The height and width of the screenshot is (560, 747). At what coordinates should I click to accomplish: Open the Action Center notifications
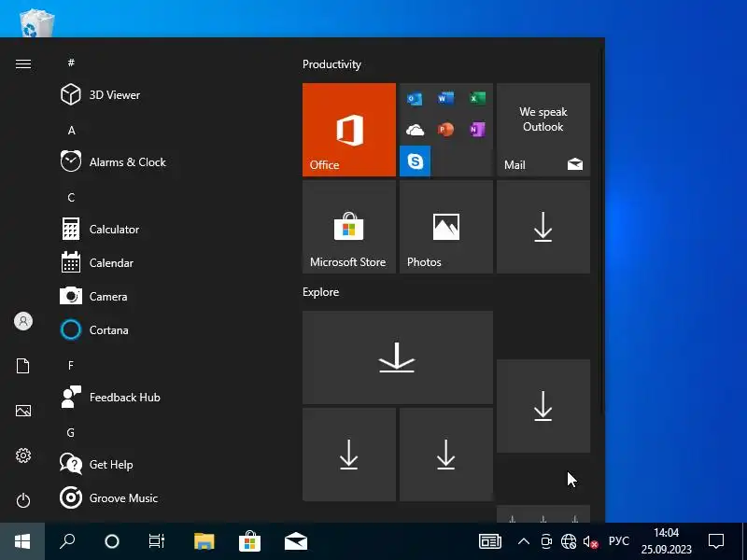pos(716,541)
